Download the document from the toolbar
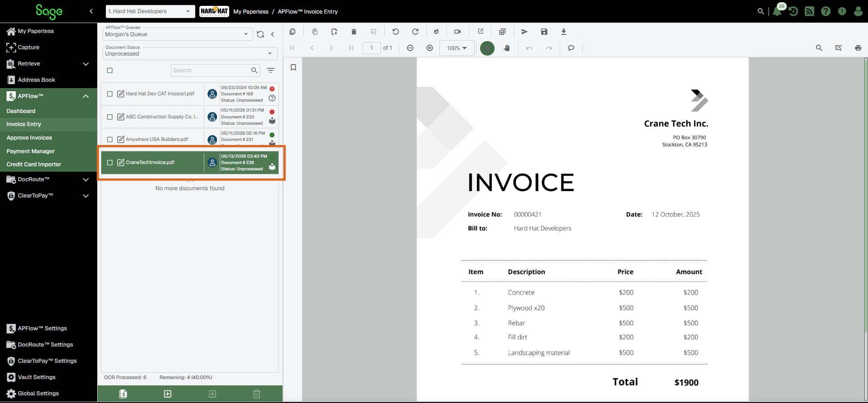Screen dimensions: 868x403 (x=564, y=32)
